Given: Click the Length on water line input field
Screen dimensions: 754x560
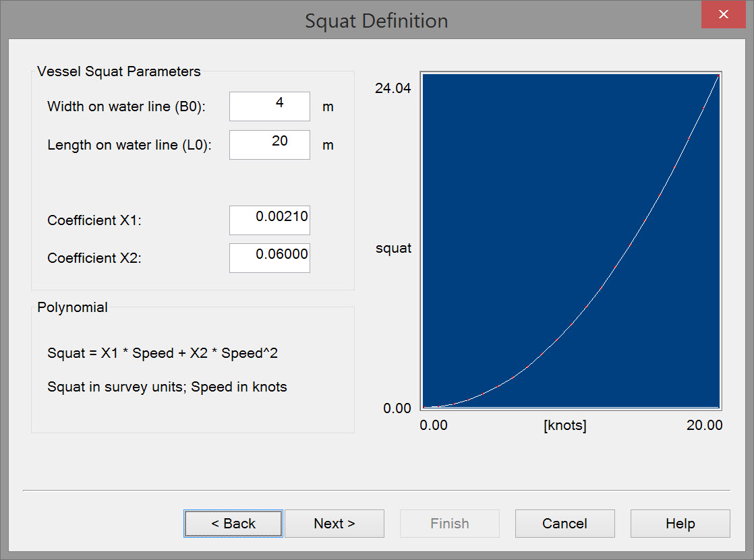Looking at the screenshot, I should point(270,145).
